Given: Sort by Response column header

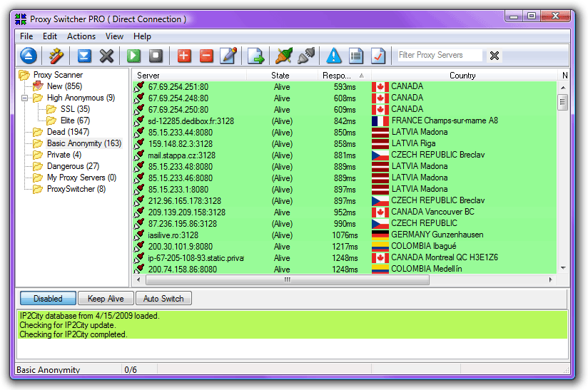Looking at the screenshot, I should click(x=344, y=76).
